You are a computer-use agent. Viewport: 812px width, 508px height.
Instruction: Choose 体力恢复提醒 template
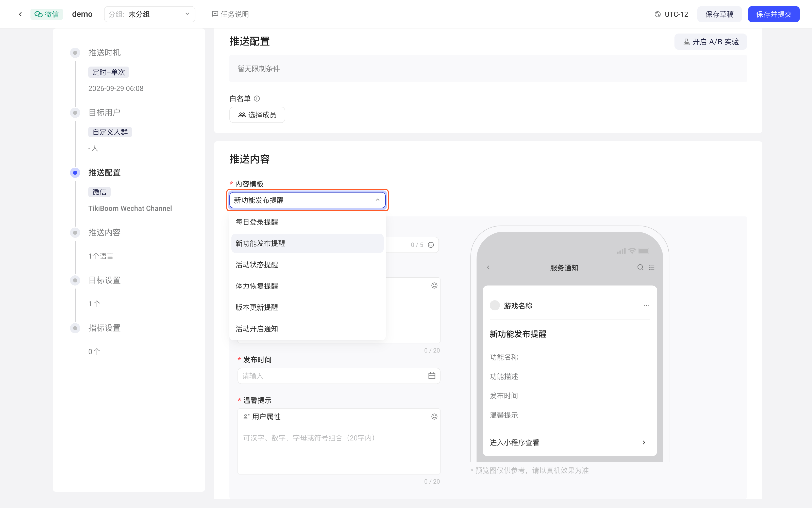pyautogui.click(x=307, y=286)
